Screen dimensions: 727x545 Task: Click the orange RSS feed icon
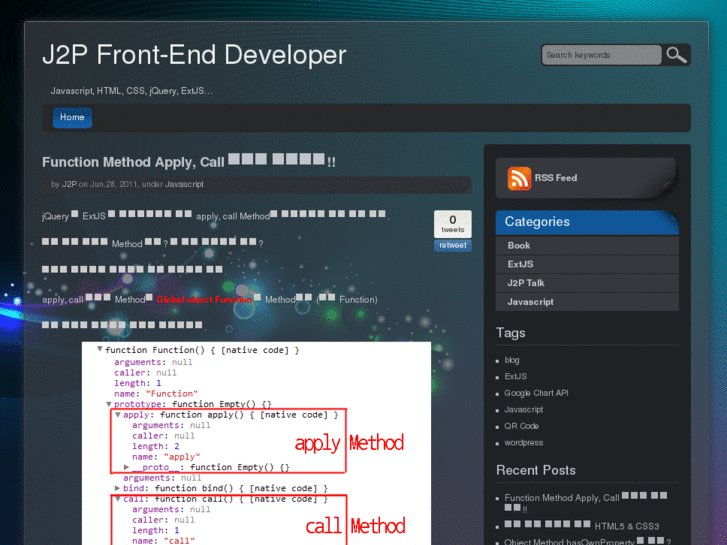(x=519, y=178)
